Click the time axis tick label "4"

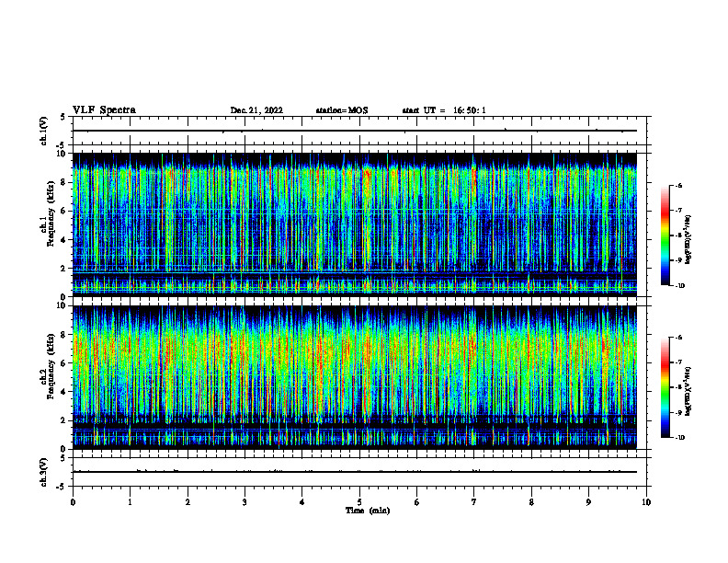pyautogui.click(x=302, y=502)
